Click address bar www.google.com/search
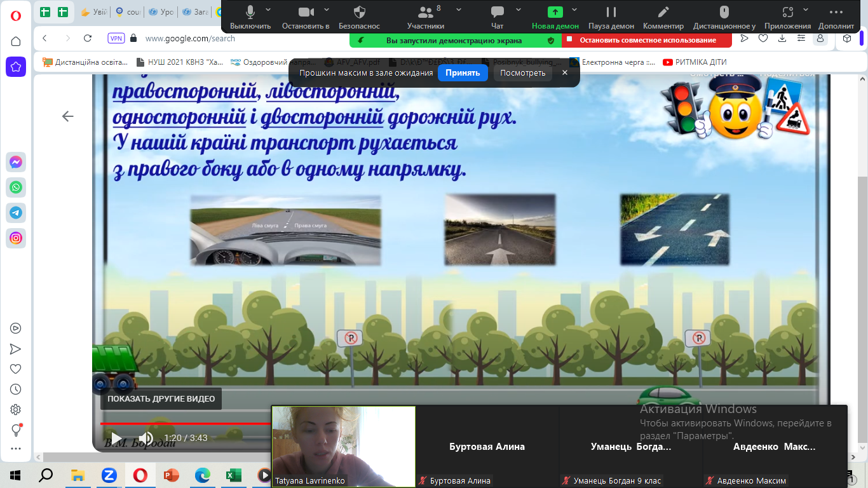The image size is (868, 488). click(x=190, y=38)
